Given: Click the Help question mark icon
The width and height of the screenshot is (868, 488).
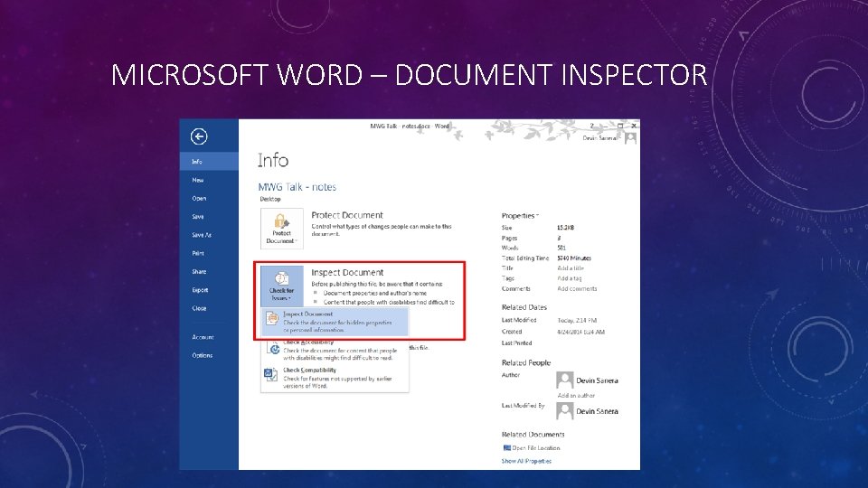Looking at the screenshot, I should (x=591, y=127).
